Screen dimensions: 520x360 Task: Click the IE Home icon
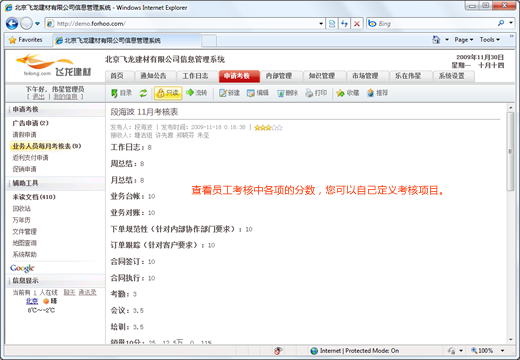coord(436,40)
